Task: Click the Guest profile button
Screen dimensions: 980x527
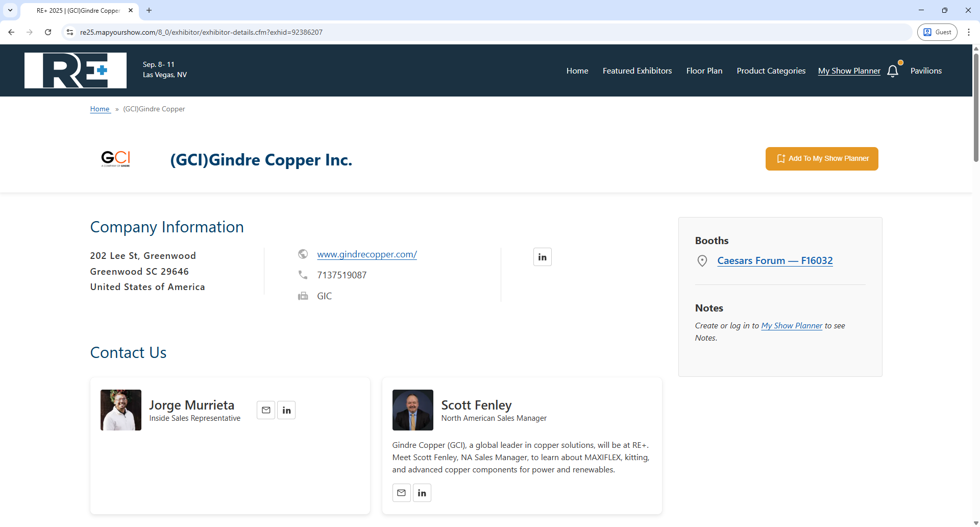Action: pyautogui.click(x=937, y=32)
